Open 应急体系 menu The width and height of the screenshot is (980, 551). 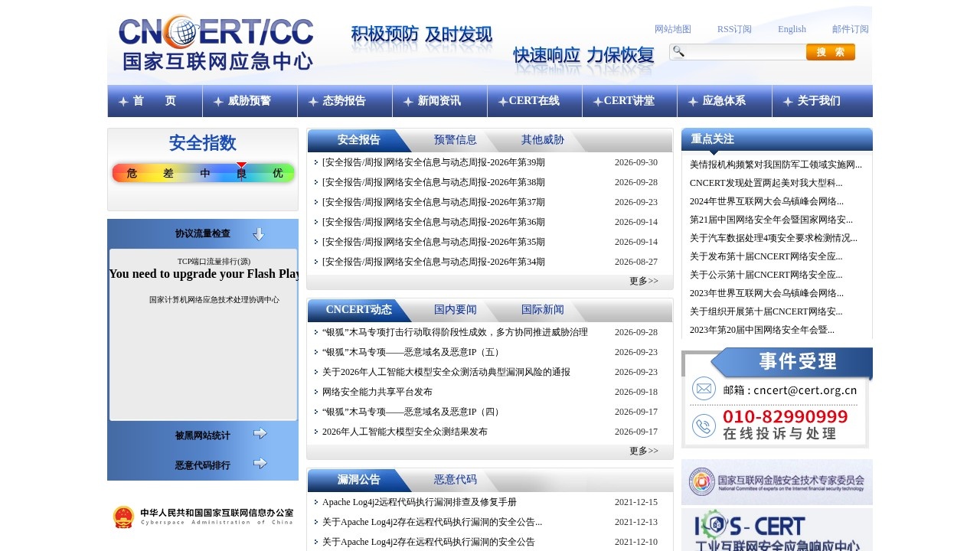724,101
